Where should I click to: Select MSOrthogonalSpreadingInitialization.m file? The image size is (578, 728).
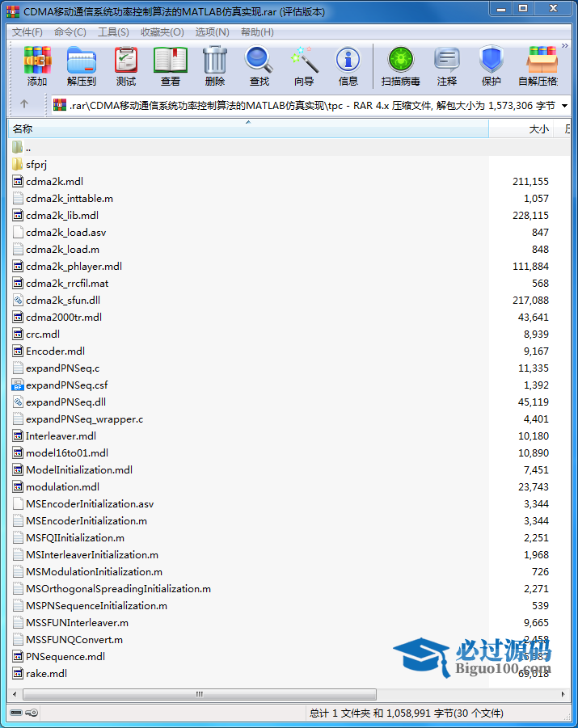[x=119, y=589]
